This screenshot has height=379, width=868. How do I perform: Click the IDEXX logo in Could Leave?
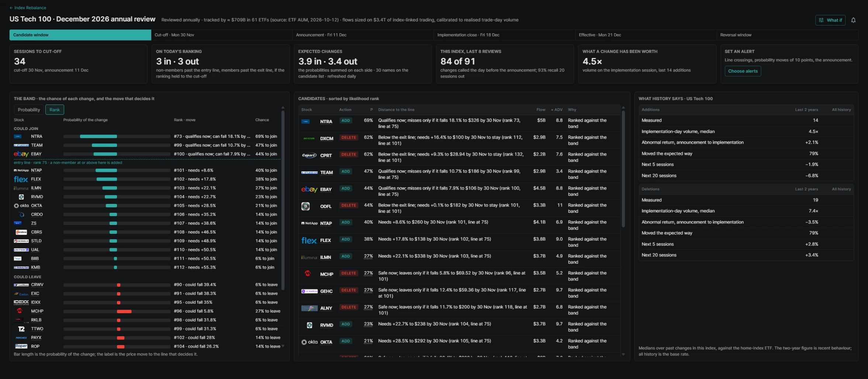tap(21, 302)
